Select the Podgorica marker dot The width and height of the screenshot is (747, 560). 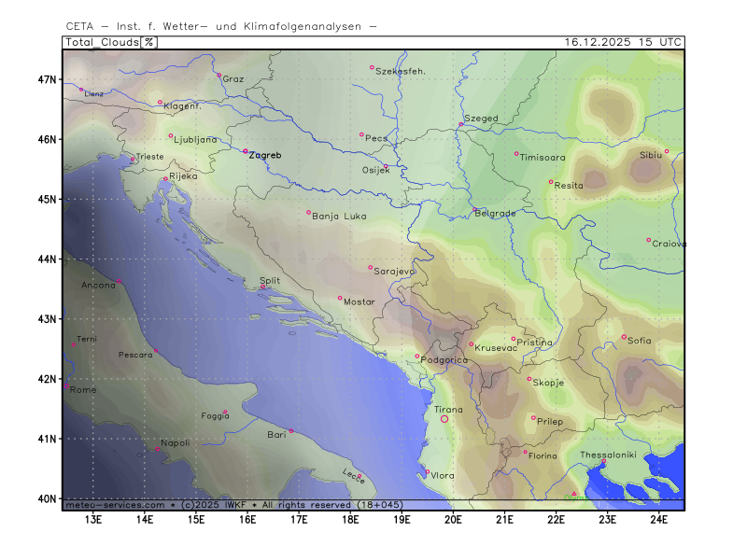(417, 356)
